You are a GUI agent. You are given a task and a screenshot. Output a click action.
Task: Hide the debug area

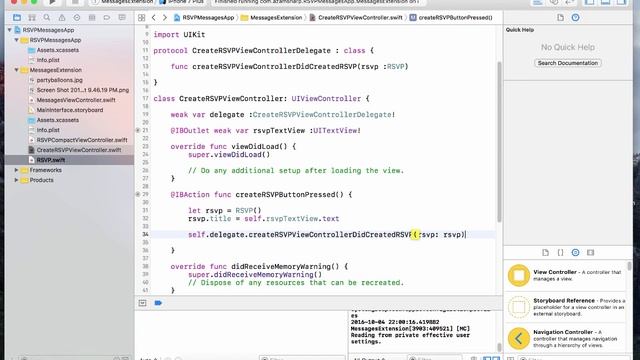(x=142, y=303)
